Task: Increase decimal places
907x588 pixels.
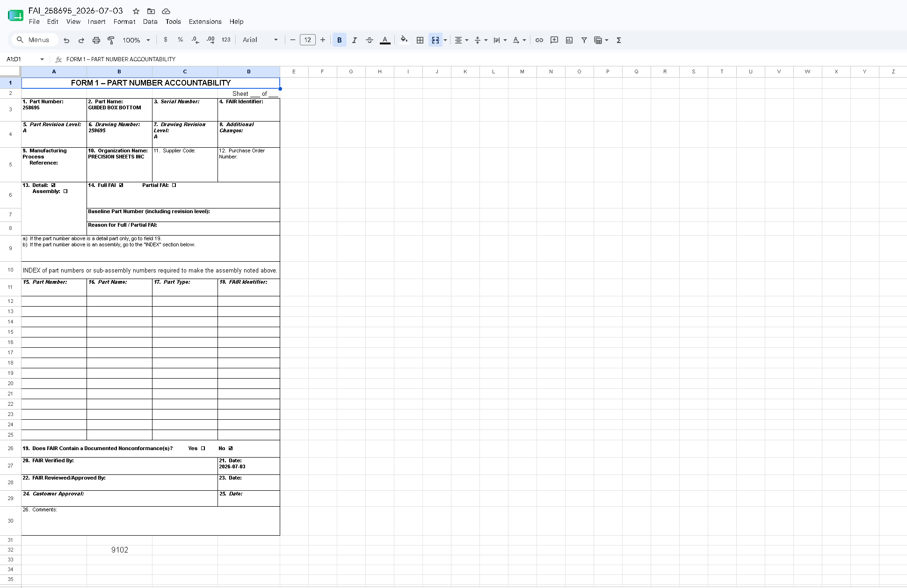Action: click(211, 40)
